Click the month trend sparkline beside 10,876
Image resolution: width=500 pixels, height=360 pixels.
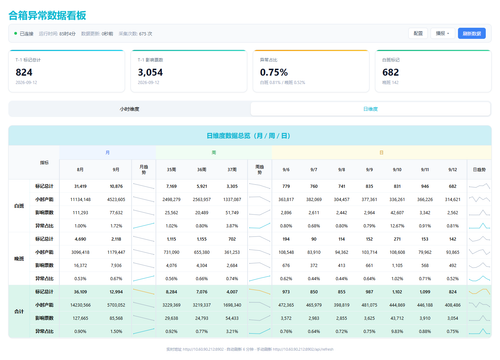pos(144,186)
